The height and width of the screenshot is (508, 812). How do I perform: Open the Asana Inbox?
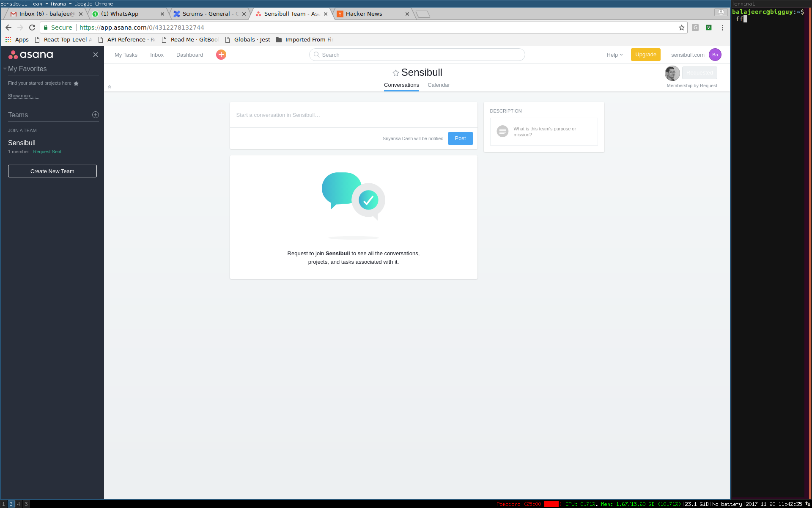157,55
